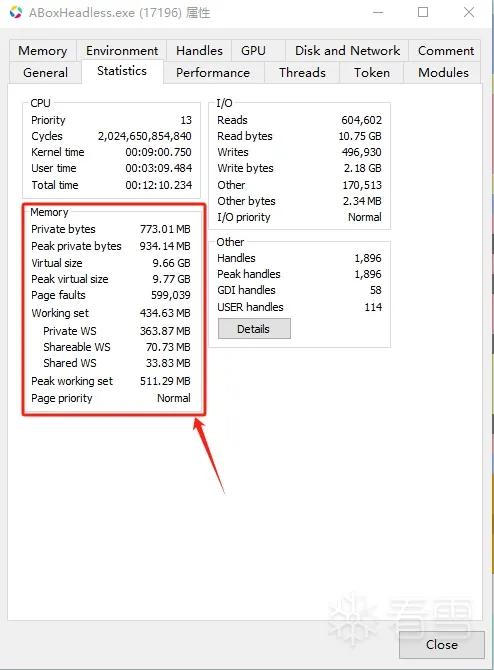This screenshot has height=670, width=494.
Task: Switch to Disk and Network tab
Action: pyautogui.click(x=347, y=51)
